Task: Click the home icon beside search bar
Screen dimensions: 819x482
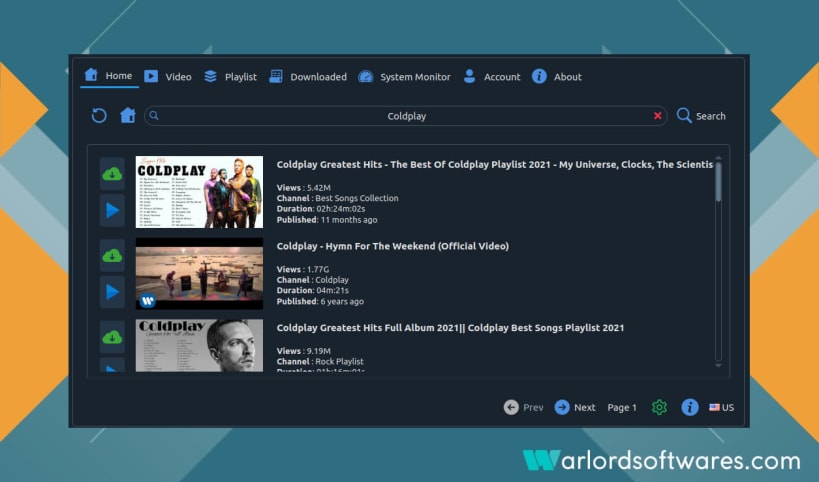Action: pyautogui.click(x=128, y=115)
